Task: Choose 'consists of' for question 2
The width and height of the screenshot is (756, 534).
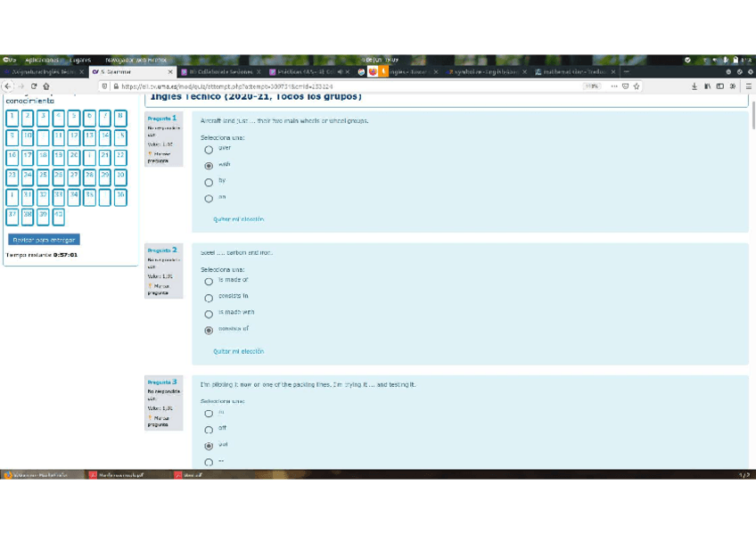Action: (209, 331)
